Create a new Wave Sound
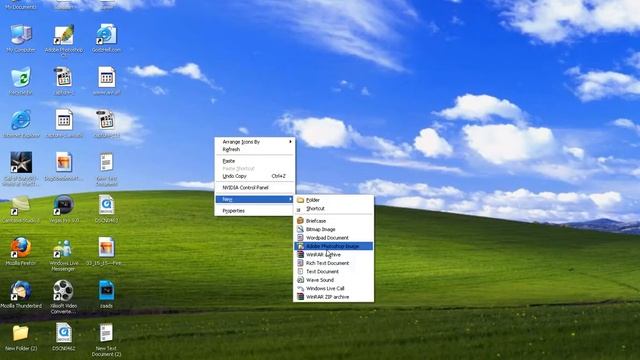The width and height of the screenshot is (640, 360). tap(333, 280)
